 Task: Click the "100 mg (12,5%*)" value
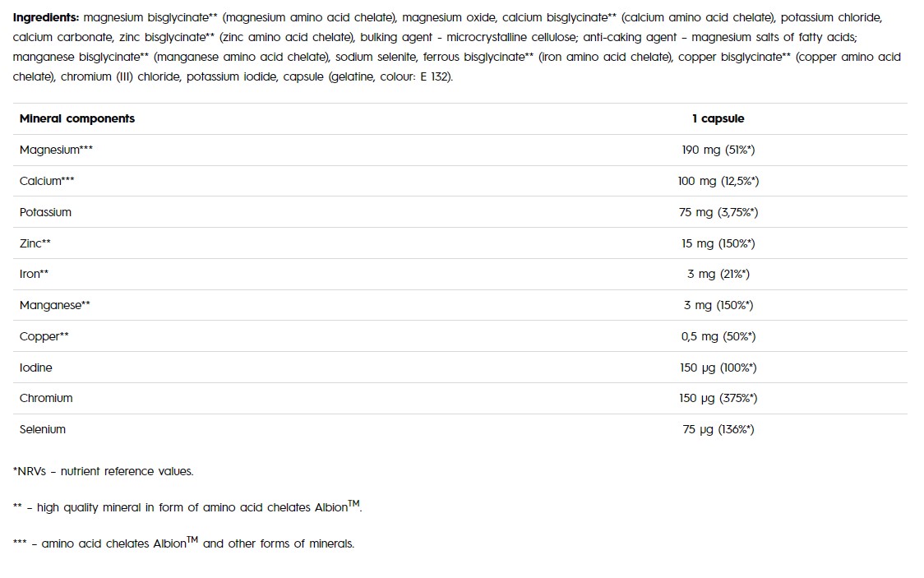point(718,181)
